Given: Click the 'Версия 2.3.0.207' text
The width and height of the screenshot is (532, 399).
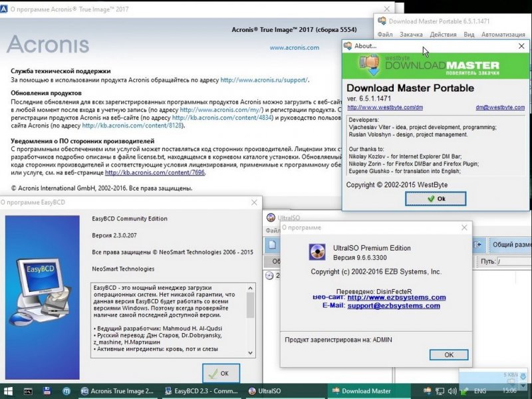Looking at the screenshot, I should [x=114, y=235].
